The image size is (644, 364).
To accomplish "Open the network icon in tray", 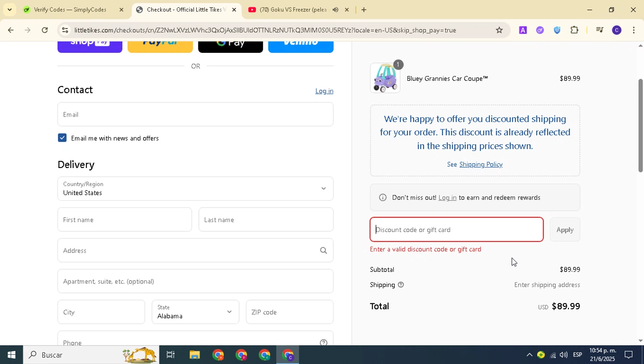I will [553, 355].
